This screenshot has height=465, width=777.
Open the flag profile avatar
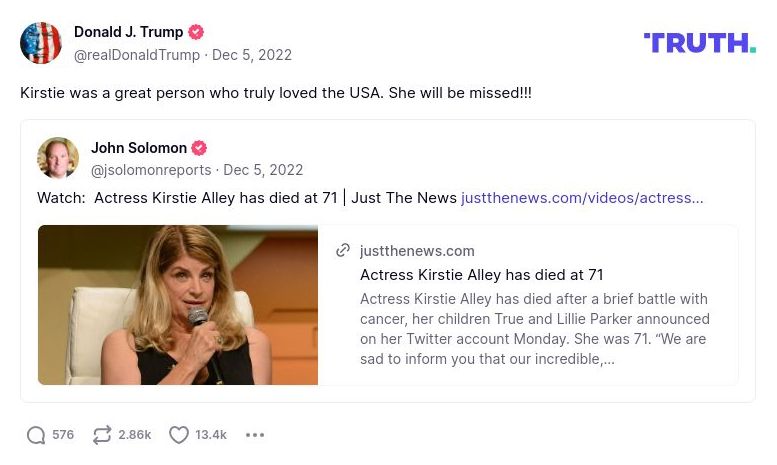coord(41,43)
